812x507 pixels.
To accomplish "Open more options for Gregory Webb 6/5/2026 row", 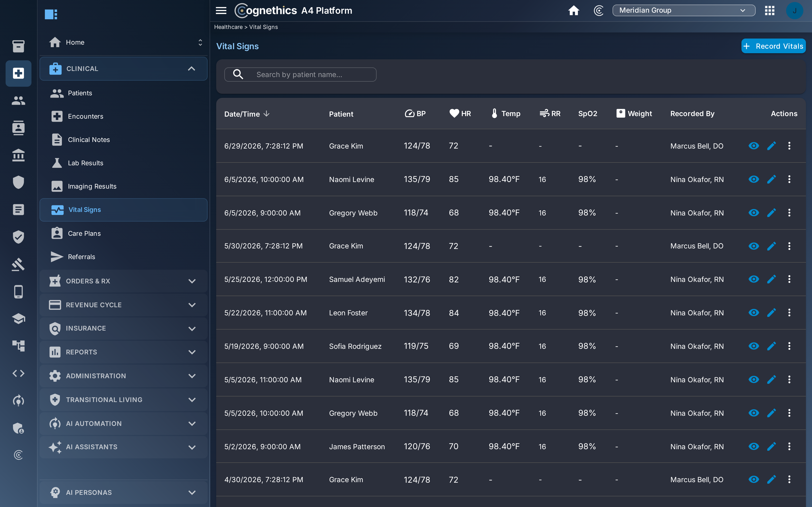I will pyautogui.click(x=789, y=213).
